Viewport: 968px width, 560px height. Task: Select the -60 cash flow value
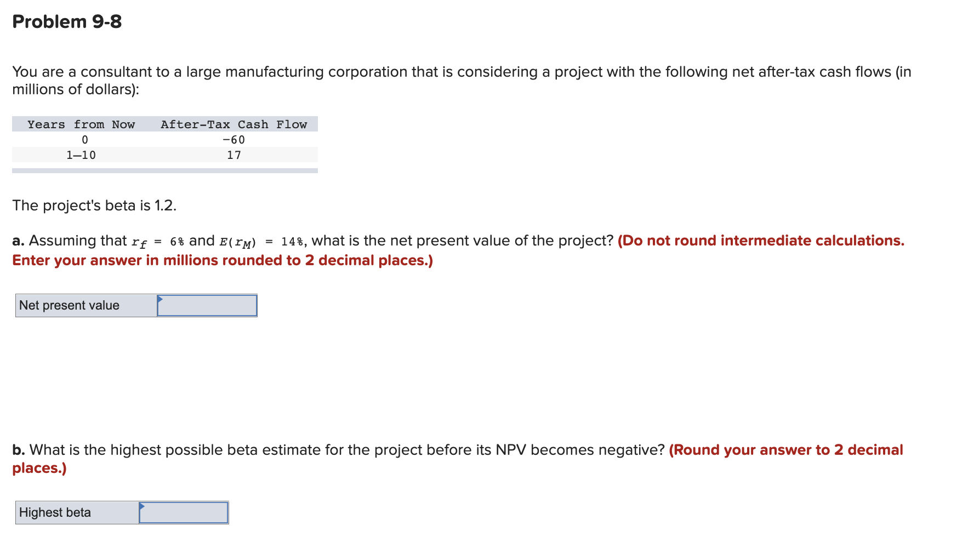[234, 140]
